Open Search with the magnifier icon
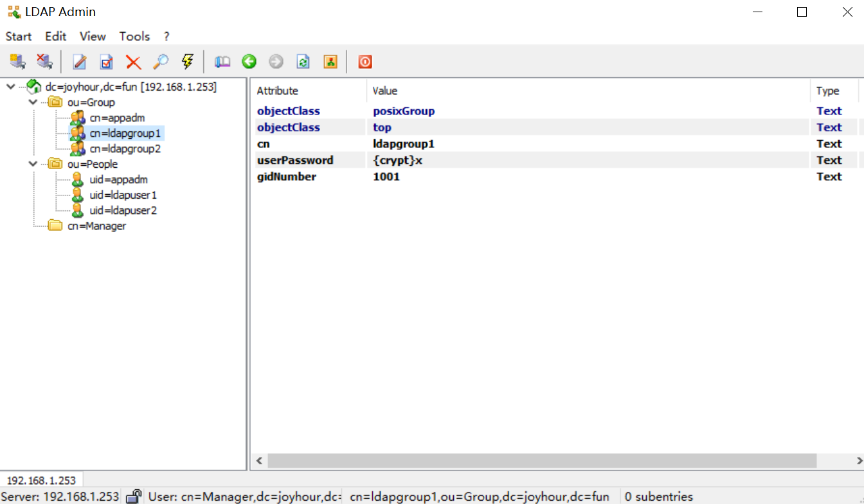 point(160,62)
